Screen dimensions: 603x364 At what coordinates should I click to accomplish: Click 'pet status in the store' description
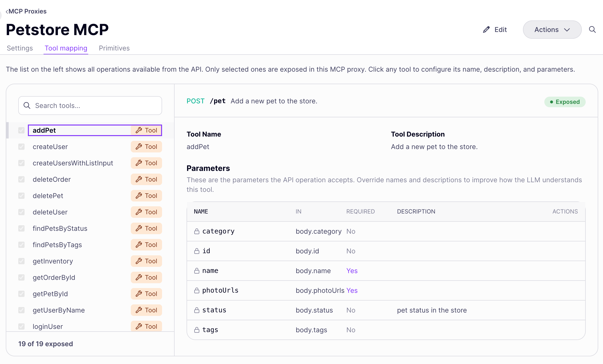pos(432,310)
